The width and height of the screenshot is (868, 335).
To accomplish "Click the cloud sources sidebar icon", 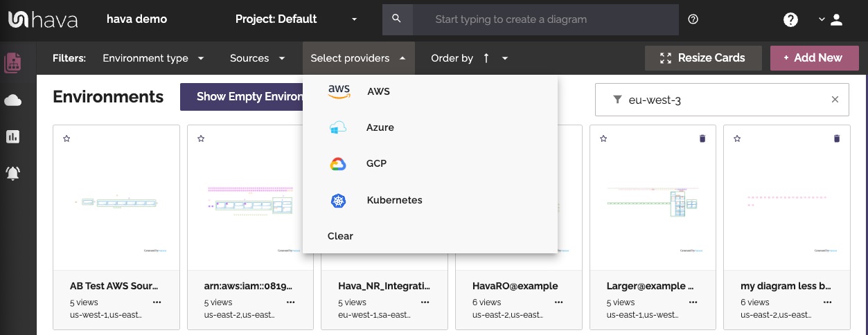I will (x=12, y=101).
